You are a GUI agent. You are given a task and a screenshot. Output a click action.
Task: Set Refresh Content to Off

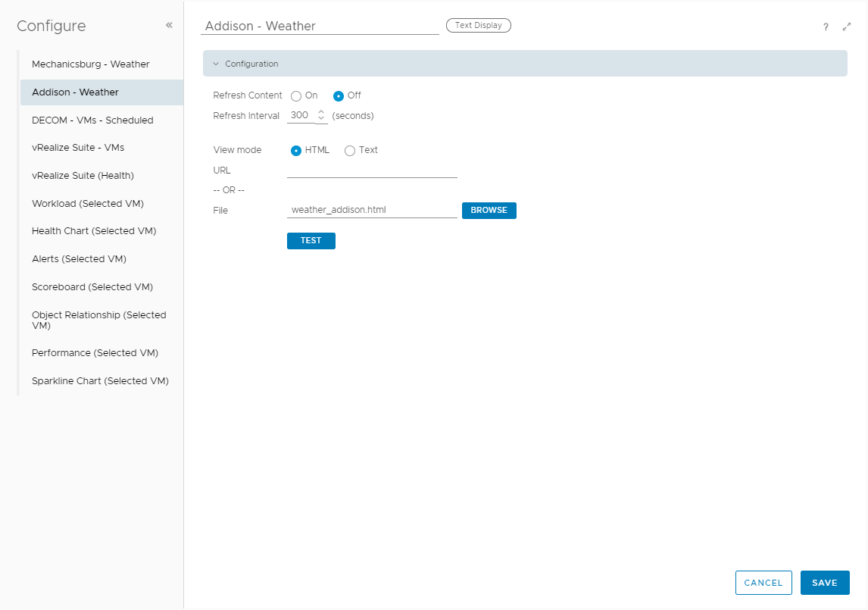(x=339, y=96)
